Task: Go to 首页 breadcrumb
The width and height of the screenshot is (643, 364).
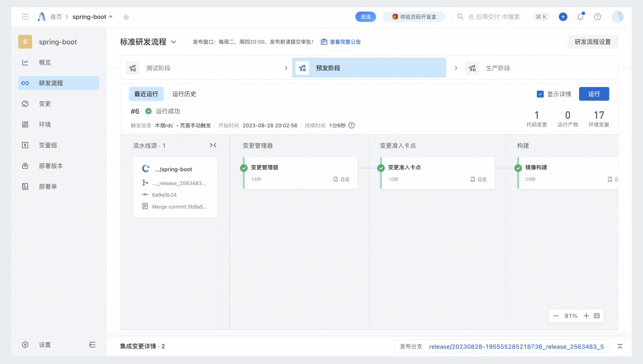Action: (x=56, y=17)
